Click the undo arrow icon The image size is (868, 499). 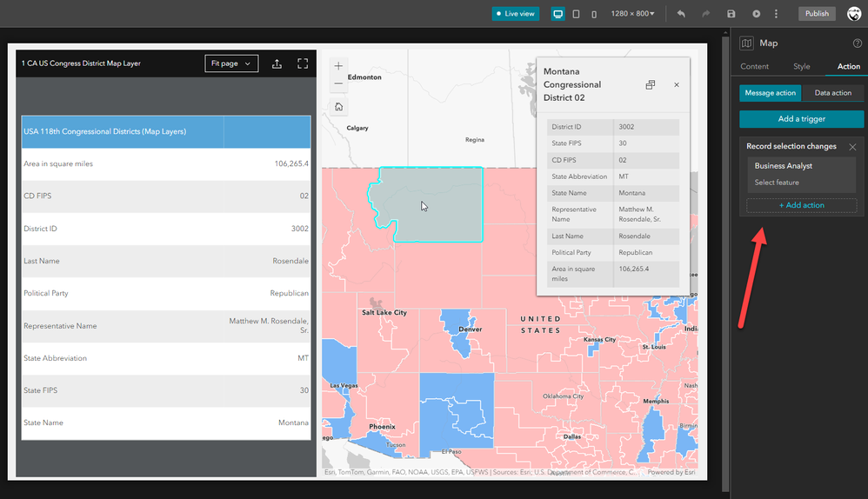681,14
